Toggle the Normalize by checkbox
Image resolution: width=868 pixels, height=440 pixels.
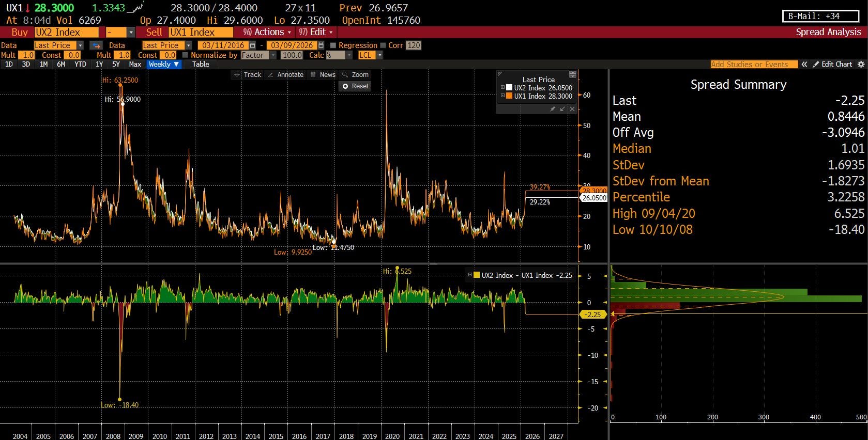pyautogui.click(x=185, y=55)
